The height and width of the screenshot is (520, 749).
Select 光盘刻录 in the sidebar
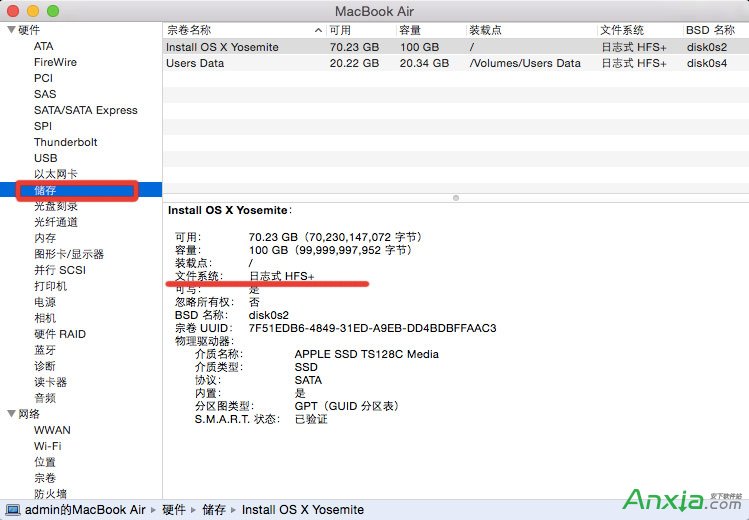click(55, 206)
